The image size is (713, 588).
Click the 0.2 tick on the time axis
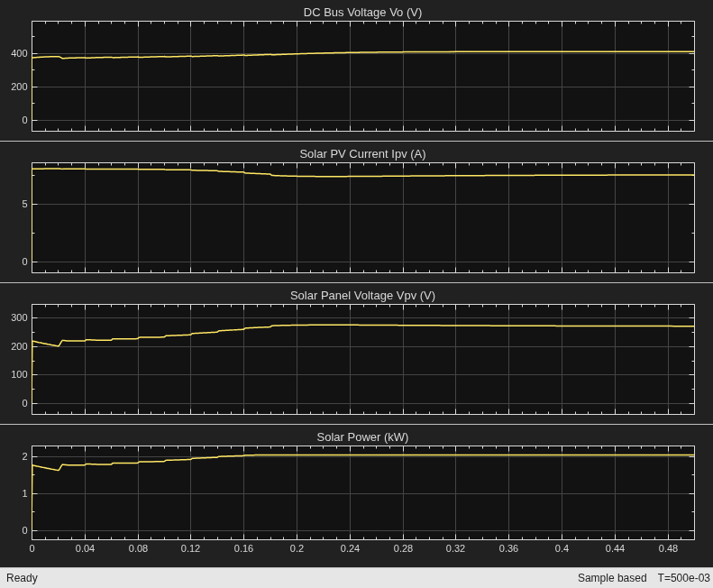[x=297, y=548]
